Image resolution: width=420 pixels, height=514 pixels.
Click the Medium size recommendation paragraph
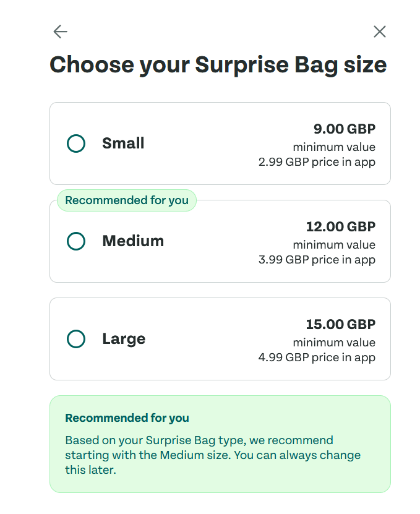(212, 455)
